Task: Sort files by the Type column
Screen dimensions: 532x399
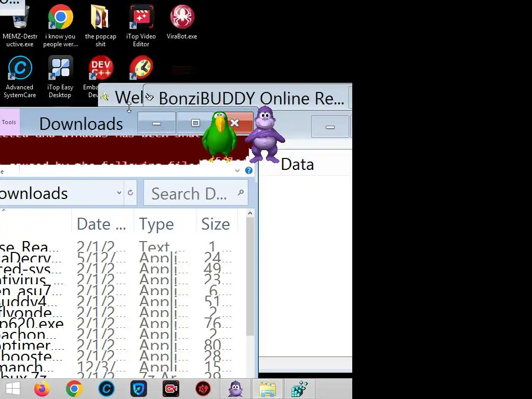Action: (x=165, y=224)
